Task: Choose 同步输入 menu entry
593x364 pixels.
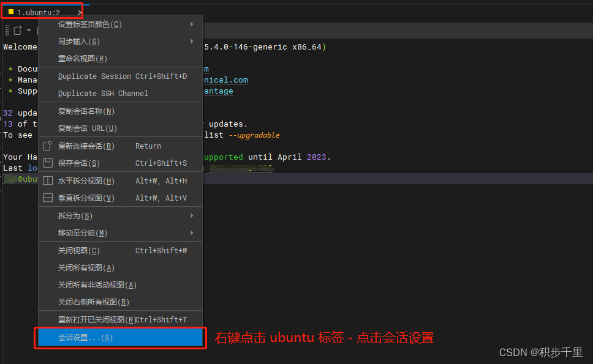Action: point(120,42)
